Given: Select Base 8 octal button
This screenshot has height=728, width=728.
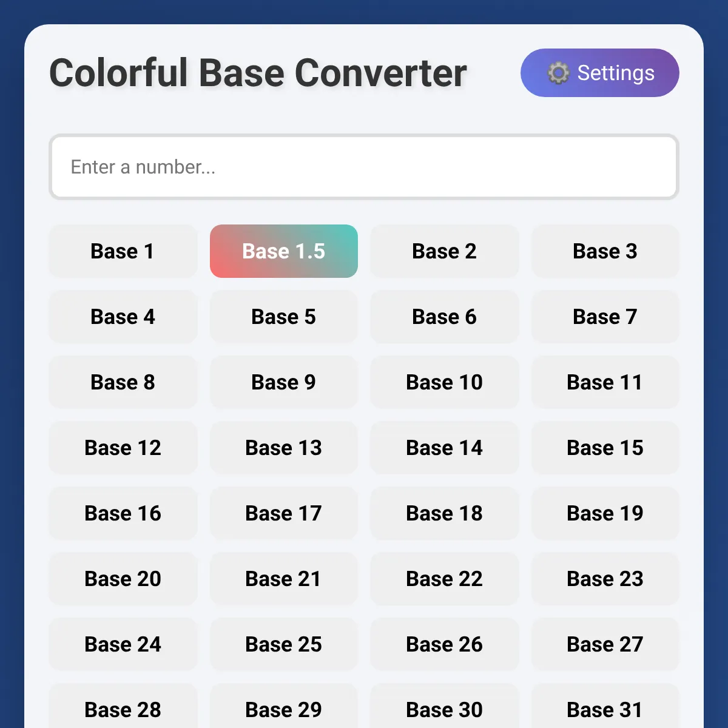Looking at the screenshot, I should pyautogui.click(x=123, y=382).
